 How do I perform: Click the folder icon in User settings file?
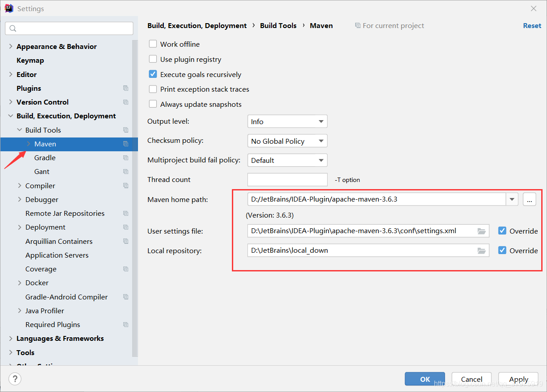[481, 231]
